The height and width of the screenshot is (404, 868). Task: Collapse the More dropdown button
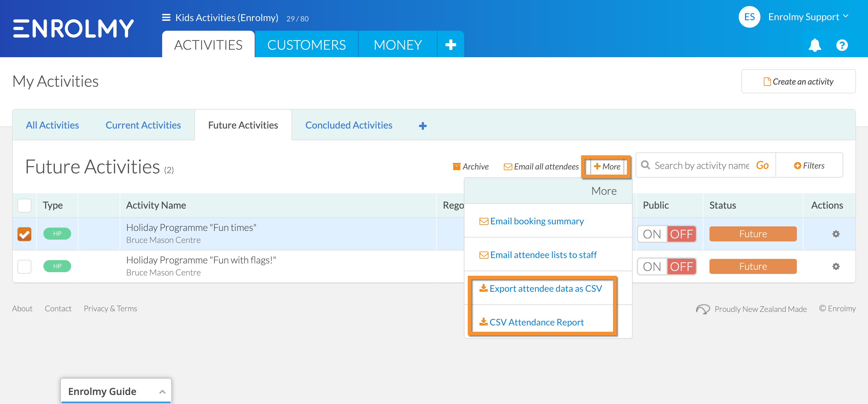click(x=607, y=167)
